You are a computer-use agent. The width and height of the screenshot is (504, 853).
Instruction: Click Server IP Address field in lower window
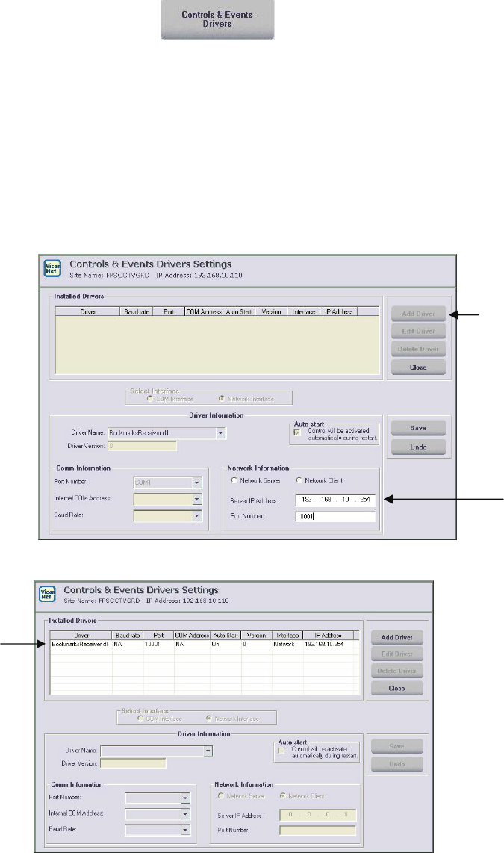click(x=318, y=815)
